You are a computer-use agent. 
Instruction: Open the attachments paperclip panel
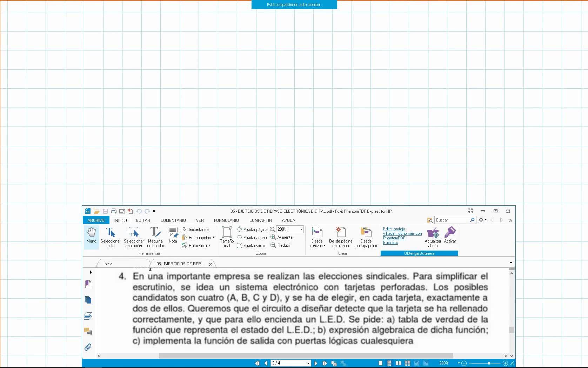pyautogui.click(x=88, y=347)
